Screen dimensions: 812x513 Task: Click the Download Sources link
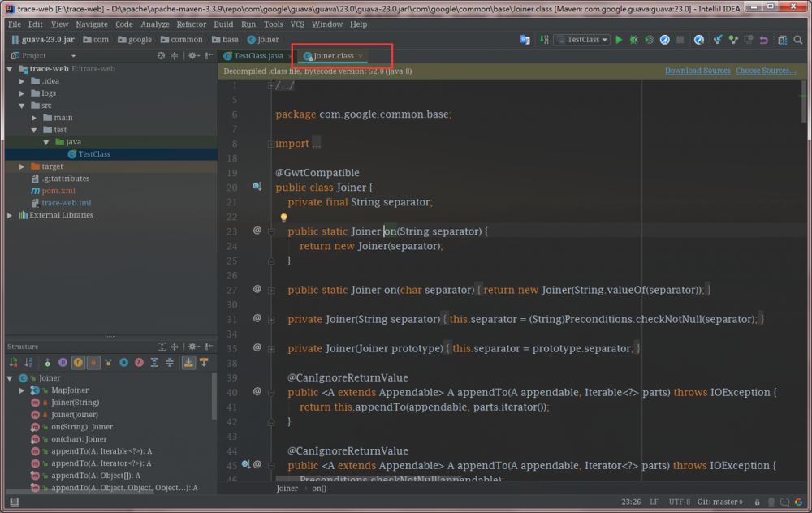697,71
